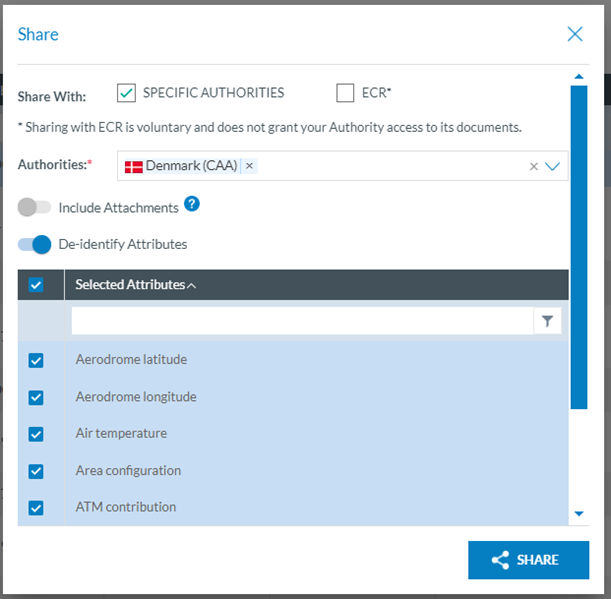Enable the Include Attachments toggle
The width and height of the screenshot is (611, 599).
point(34,208)
